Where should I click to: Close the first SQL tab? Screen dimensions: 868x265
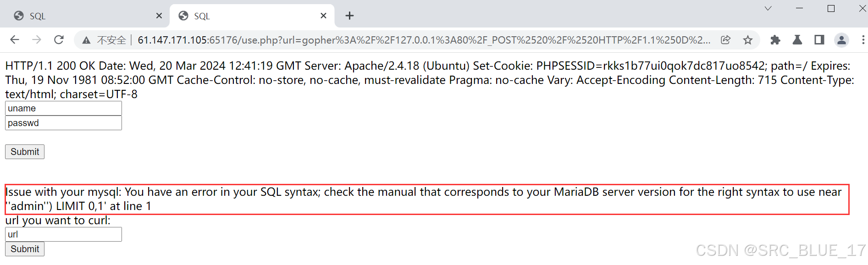[159, 16]
